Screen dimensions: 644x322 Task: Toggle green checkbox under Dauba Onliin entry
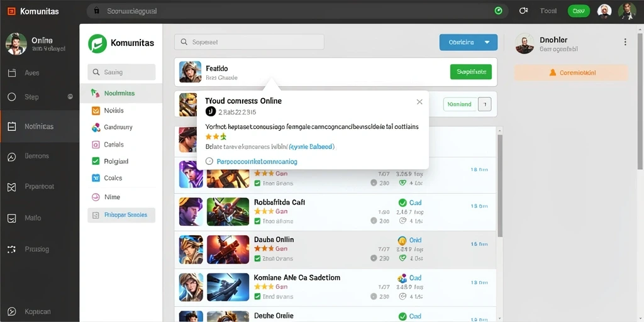pos(257,258)
